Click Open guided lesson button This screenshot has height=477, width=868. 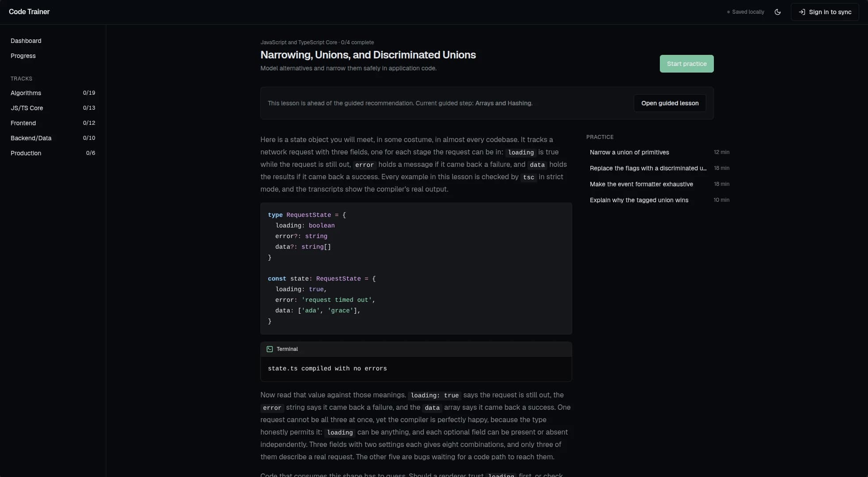670,103
